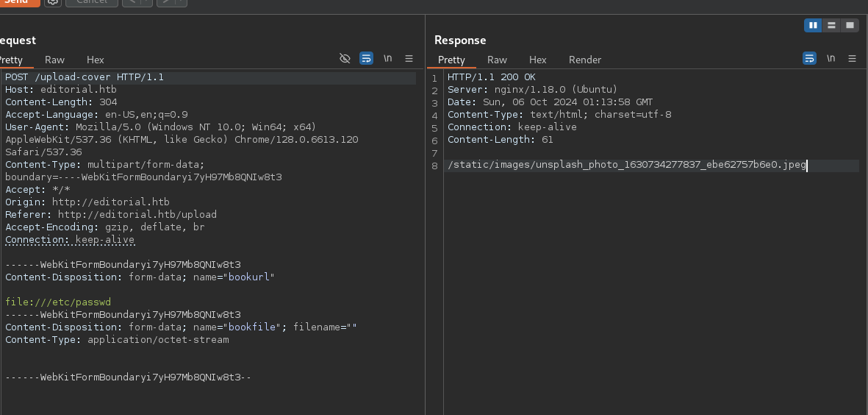Switch Request view to Raw tab

pyautogui.click(x=55, y=60)
